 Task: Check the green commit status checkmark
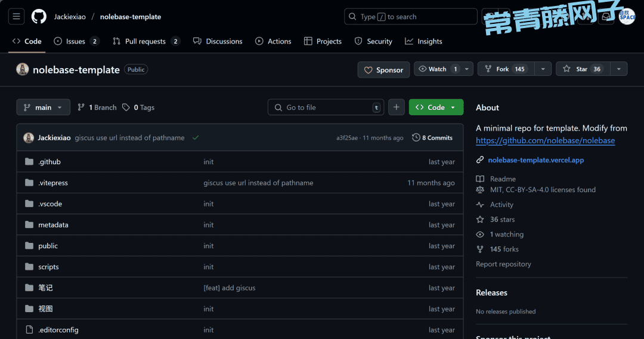tap(196, 138)
